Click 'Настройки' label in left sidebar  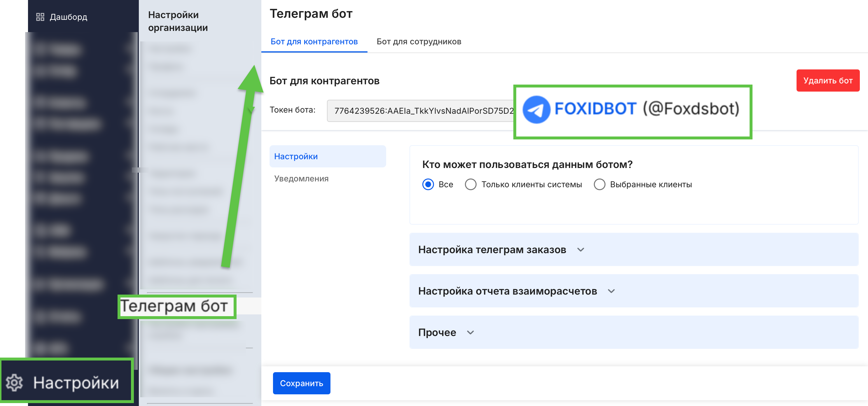click(x=76, y=382)
